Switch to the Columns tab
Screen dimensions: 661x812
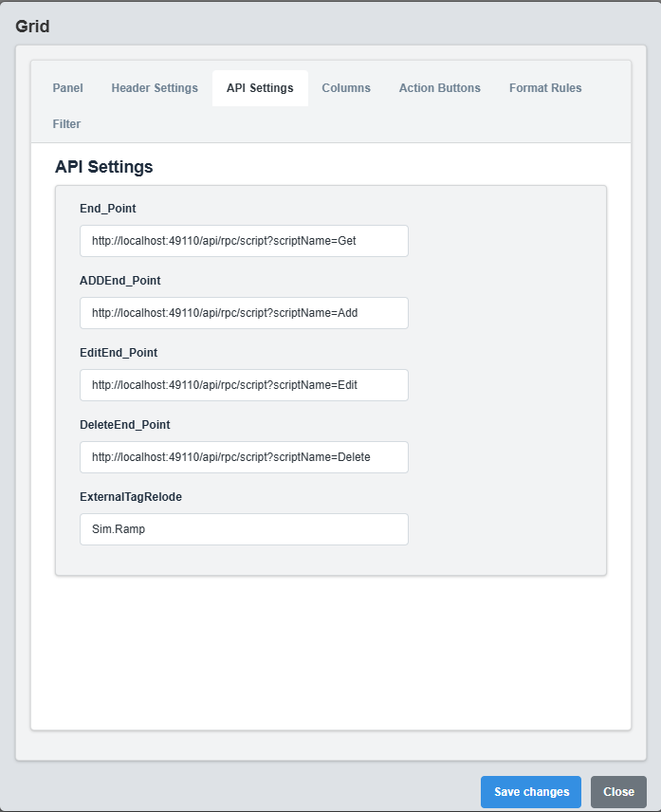(x=346, y=87)
